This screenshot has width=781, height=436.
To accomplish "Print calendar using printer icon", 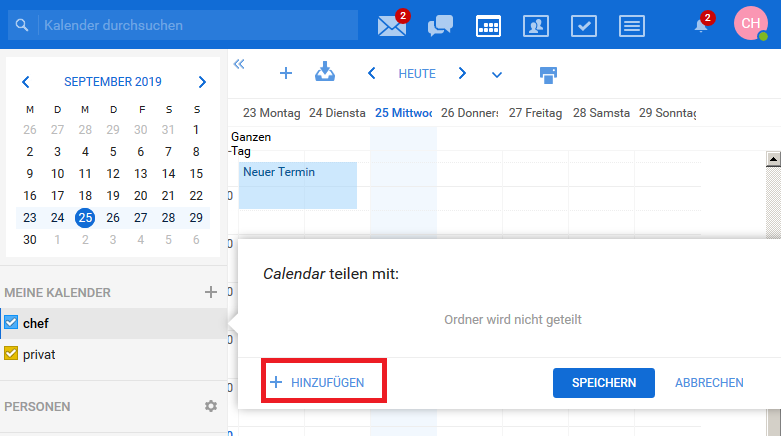I will 548,74.
